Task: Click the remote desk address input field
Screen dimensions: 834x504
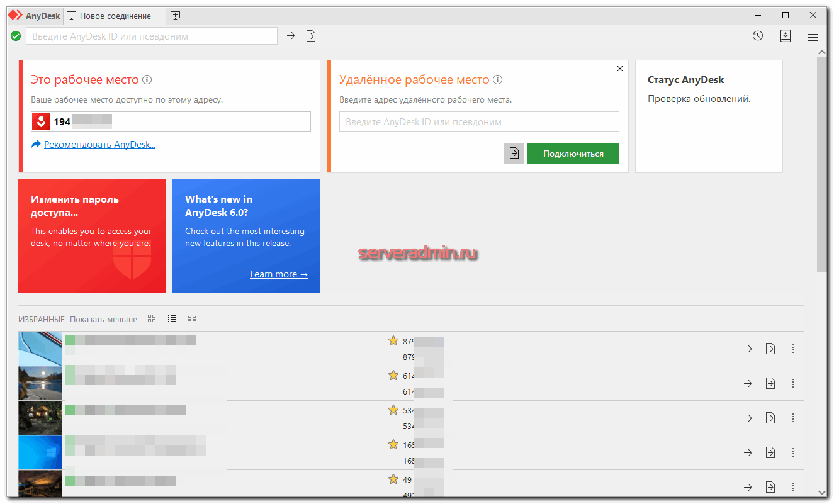Action: (479, 121)
